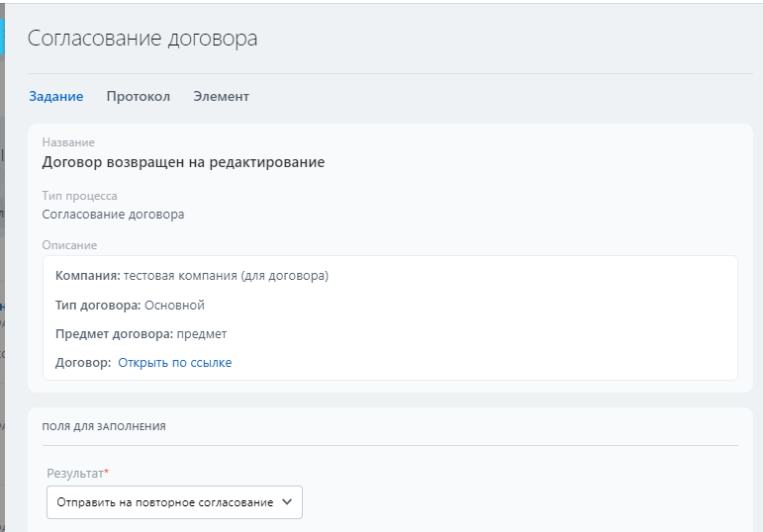Select the heading Согласование договора
The height and width of the screenshot is (532, 763).
[x=143, y=38]
